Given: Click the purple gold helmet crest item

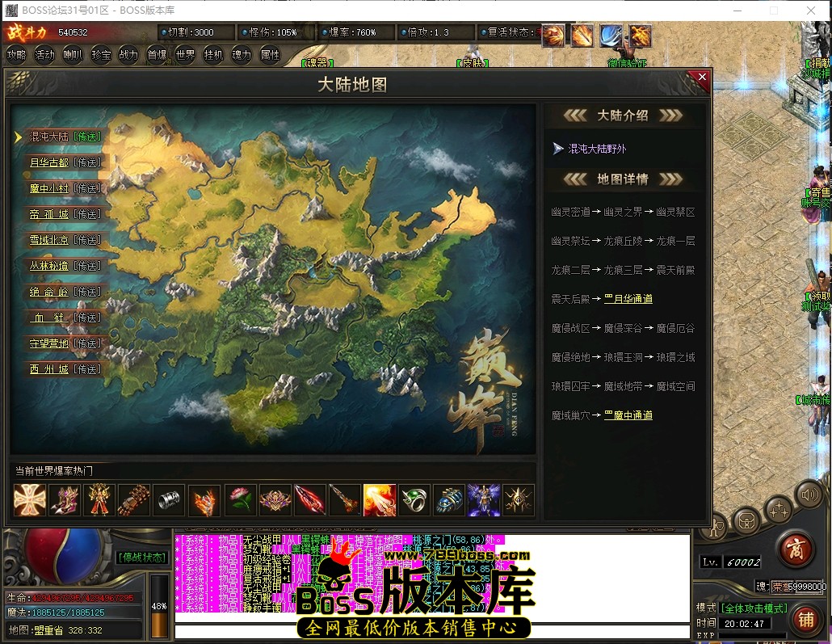Looking at the screenshot, I should click(275, 499).
